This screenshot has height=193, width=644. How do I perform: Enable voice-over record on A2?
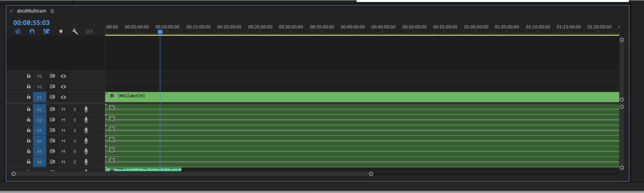(x=86, y=120)
